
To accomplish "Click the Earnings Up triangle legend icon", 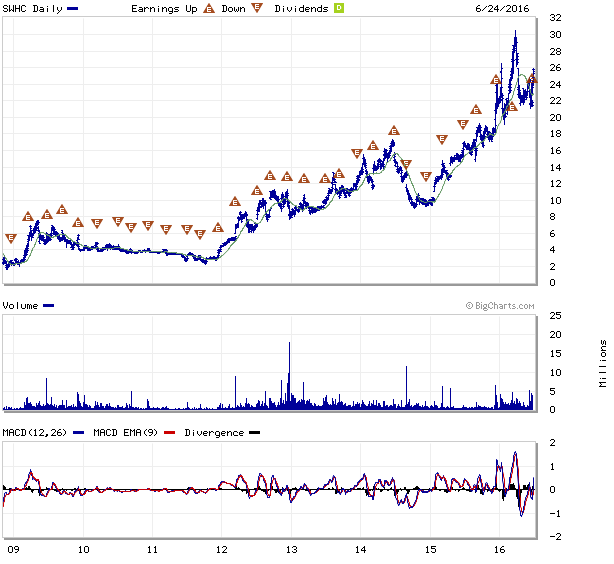I will (209, 8).
